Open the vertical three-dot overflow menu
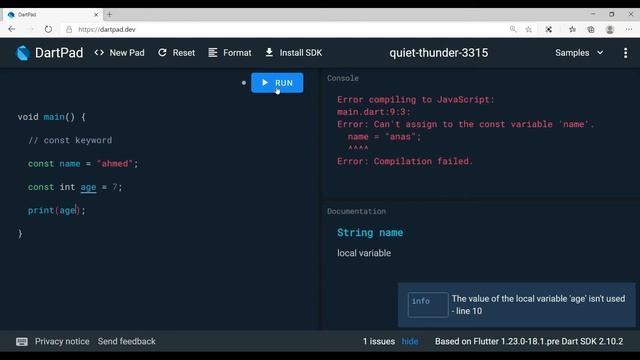This screenshot has width=640, height=360. [625, 53]
